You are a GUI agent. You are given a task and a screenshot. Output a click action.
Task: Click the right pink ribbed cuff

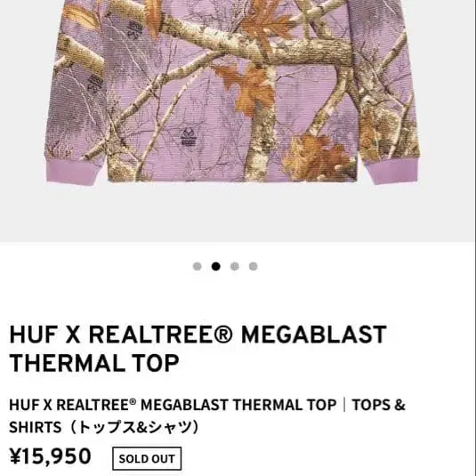point(391,172)
